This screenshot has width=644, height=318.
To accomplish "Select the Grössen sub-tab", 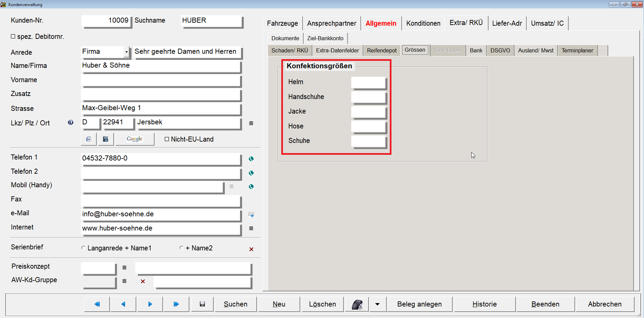I will point(415,50).
